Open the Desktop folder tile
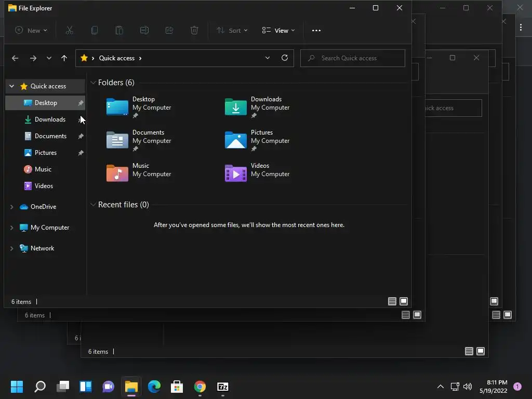The width and height of the screenshot is (532, 399). pos(139,107)
